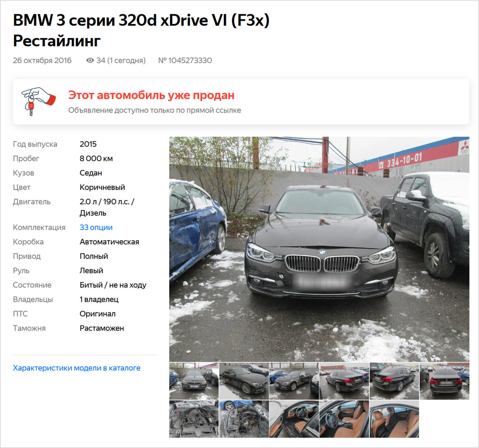Open Характеристики модели в каталоге link
Viewport: 479px width, 448px height.
click(x=77, y=368)
